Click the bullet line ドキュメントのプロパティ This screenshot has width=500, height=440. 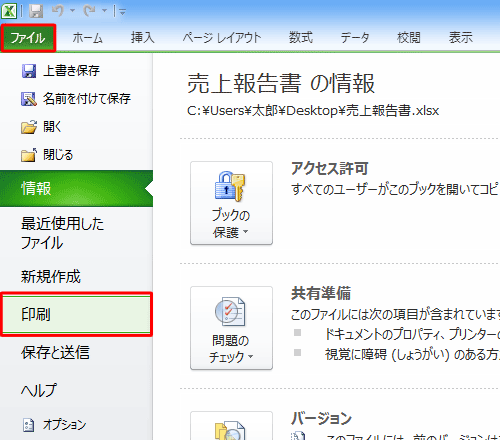click(x=412, y=334)
